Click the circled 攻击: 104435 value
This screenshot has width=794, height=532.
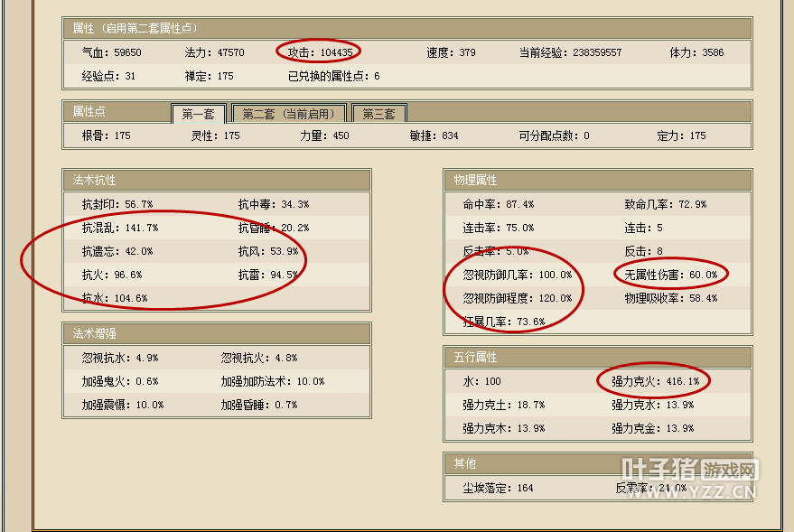click(319, 52)
